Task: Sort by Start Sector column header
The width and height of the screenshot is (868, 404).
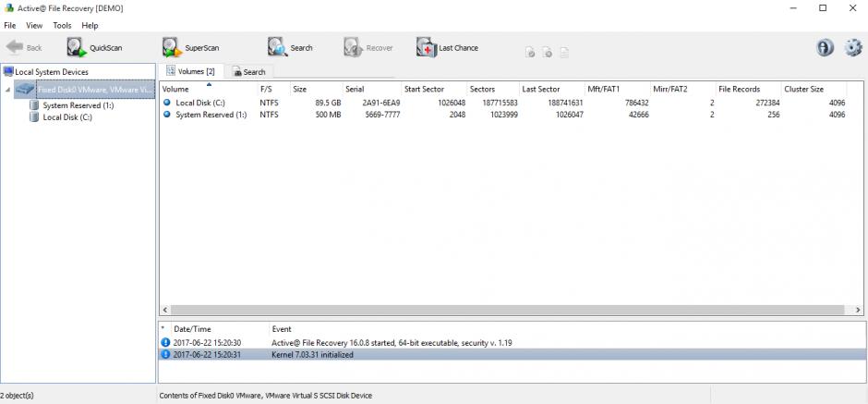Action: coord(434,89)
